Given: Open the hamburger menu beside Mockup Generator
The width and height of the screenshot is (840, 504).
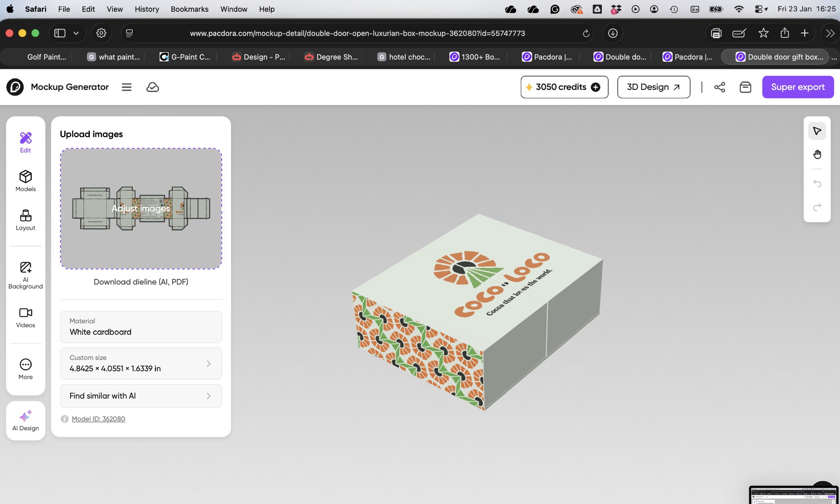Looking at the screenshot, I should pyautogui.click(x=126, y=87).
